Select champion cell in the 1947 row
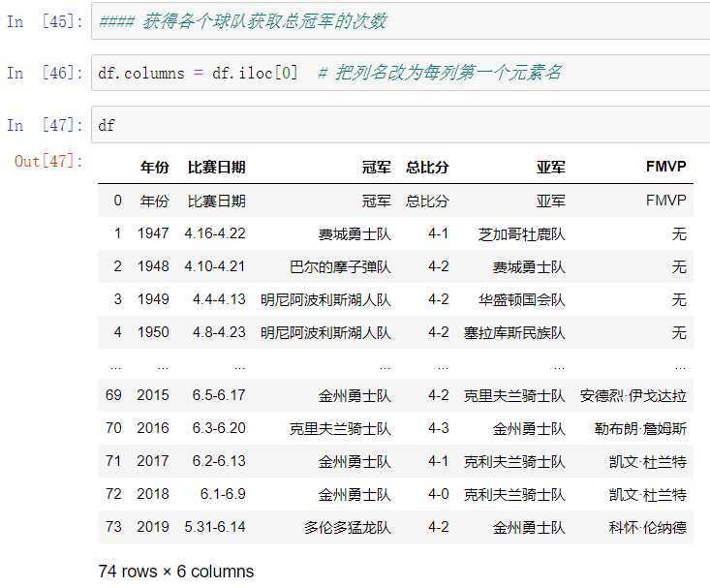Screen dimensions: 710x588 click(x=355, y=234)
